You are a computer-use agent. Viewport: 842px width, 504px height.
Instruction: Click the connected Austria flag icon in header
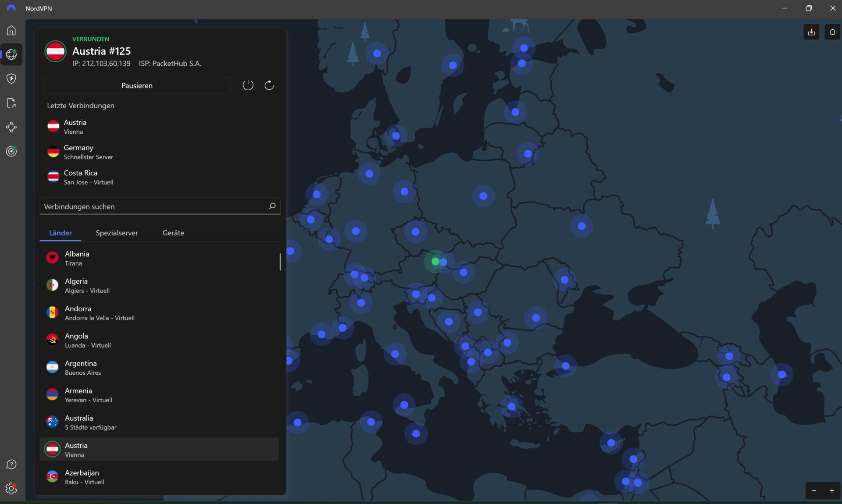[55, 51]
